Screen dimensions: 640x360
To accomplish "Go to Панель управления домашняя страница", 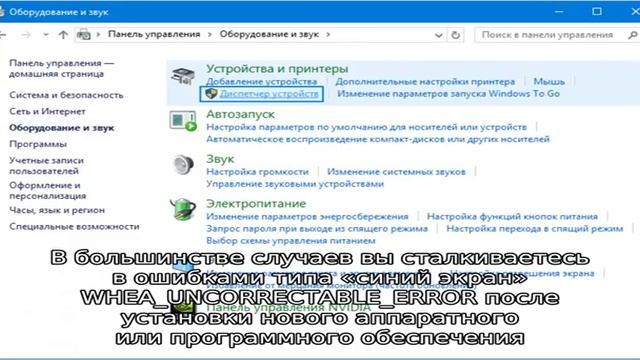I will coord(61,69).
